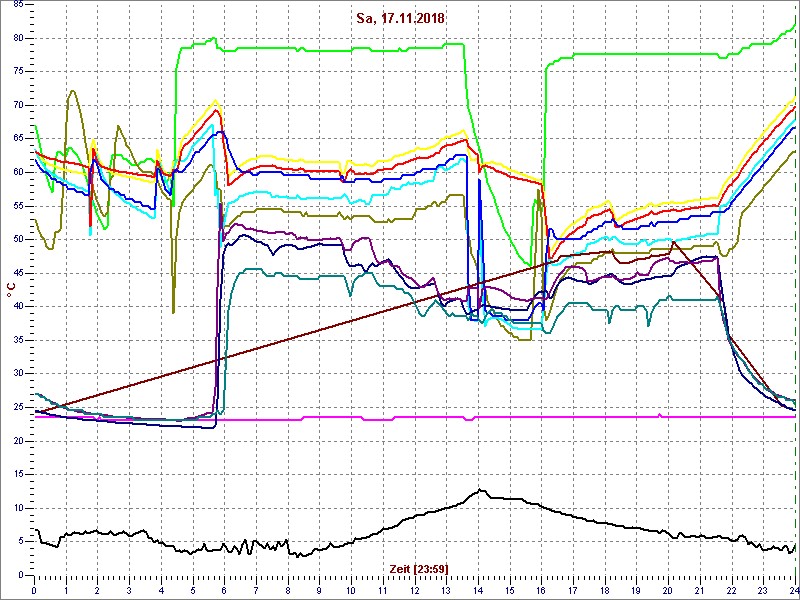
Task: Select the 70 label on the temperature axis
Action: pos(17,106)
